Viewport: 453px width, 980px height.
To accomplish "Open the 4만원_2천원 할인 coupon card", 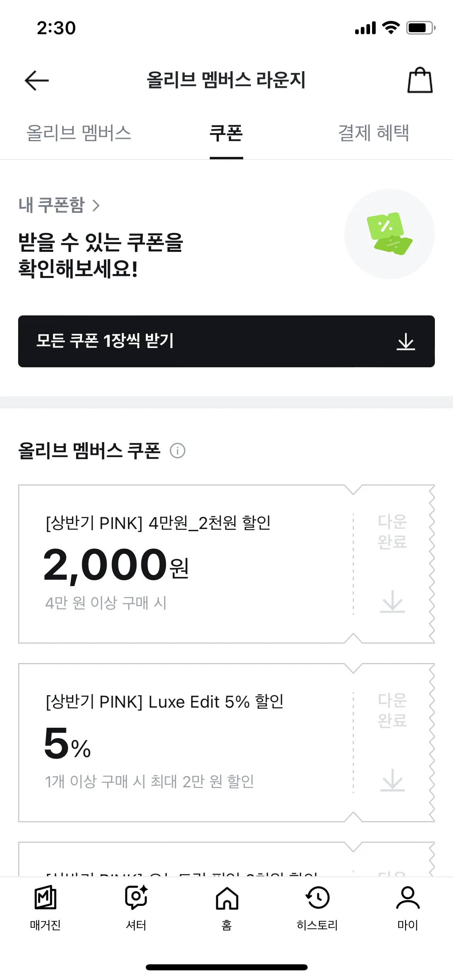I will tap(186, 564).
